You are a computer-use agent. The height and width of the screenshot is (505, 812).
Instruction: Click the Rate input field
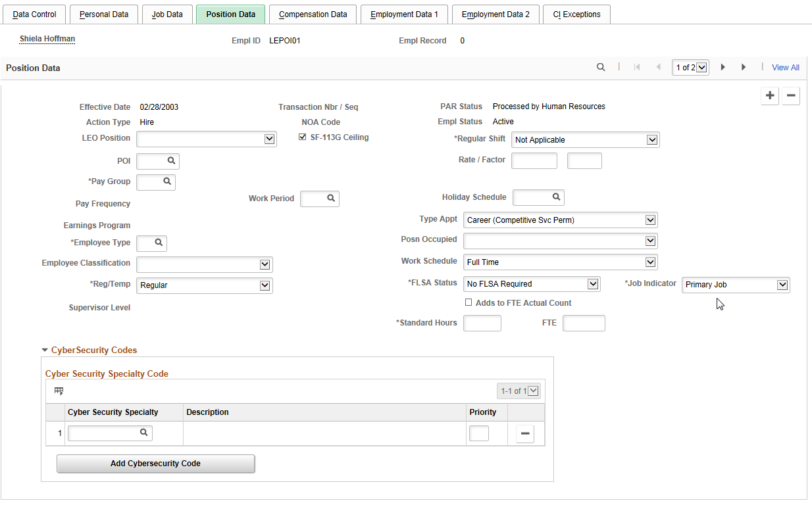tap(534, 160)
